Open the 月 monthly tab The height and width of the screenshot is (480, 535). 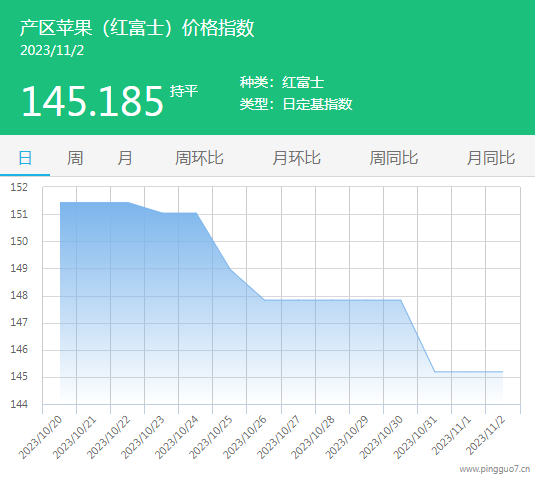pyautogui.click(x=125, y=158)
